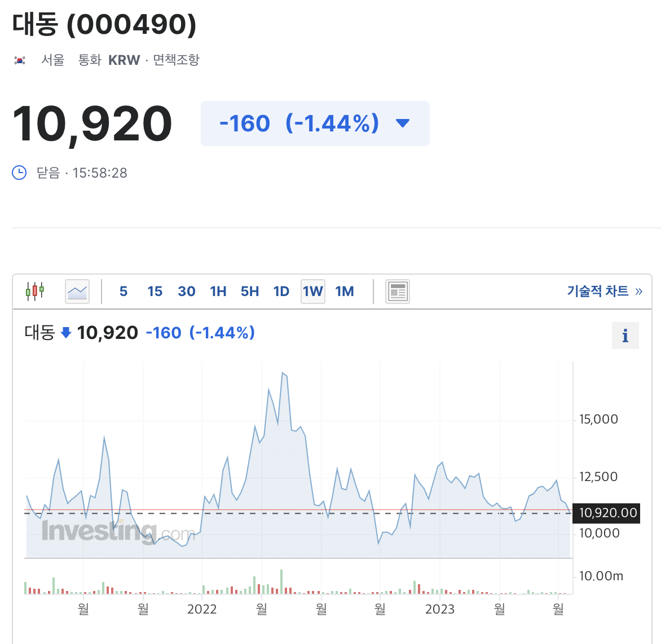Select the area line chart icon
Viewport: 661px width, 644px height.
point(77,291)
